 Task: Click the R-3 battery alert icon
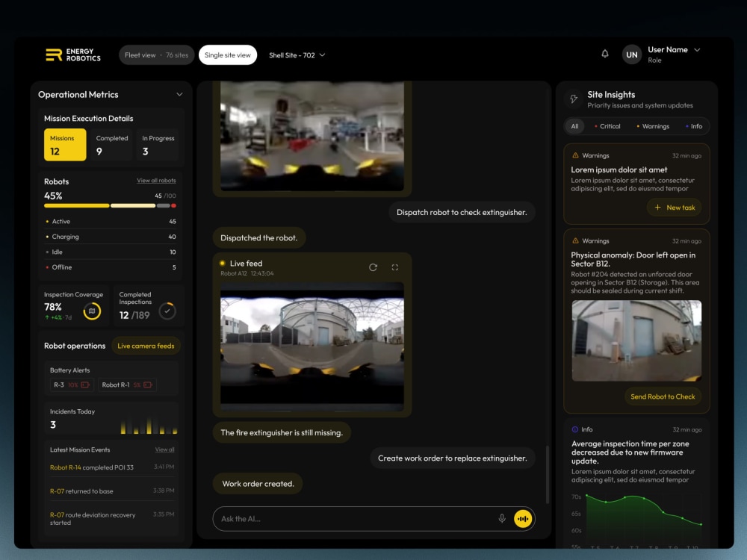click(85, 385)
